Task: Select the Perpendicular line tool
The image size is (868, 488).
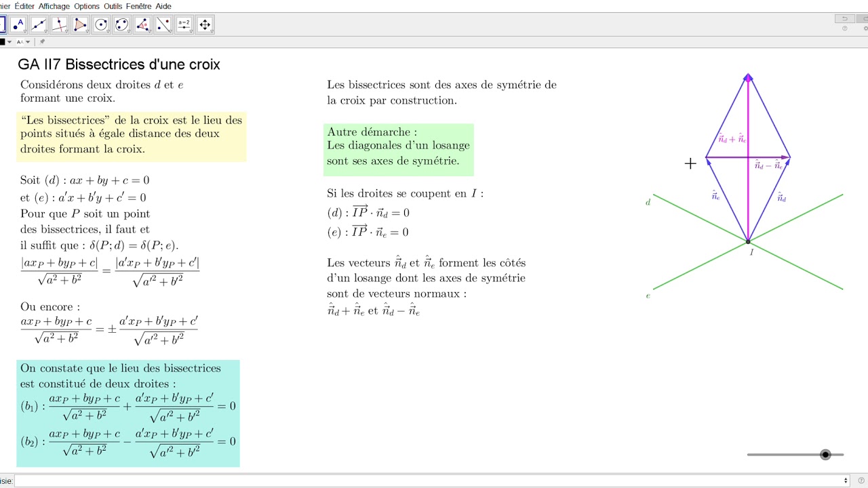Action: click(x=60, y=25)
